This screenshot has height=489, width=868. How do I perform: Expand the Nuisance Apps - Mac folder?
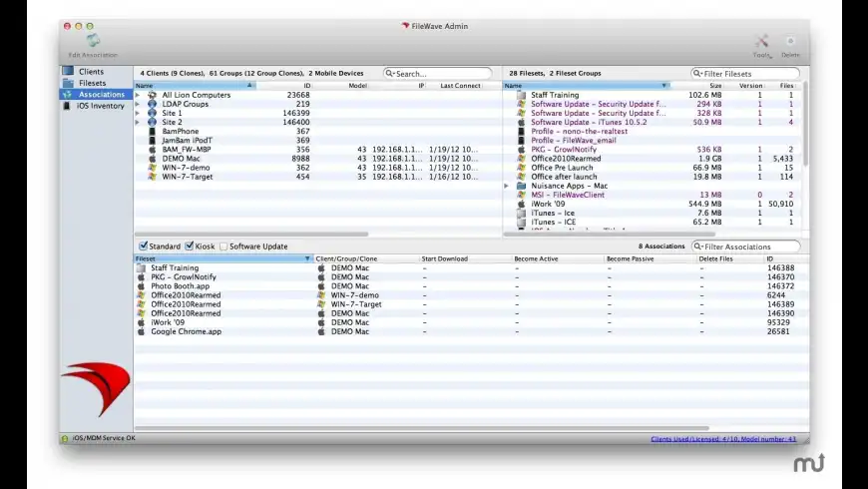[506, 186]
